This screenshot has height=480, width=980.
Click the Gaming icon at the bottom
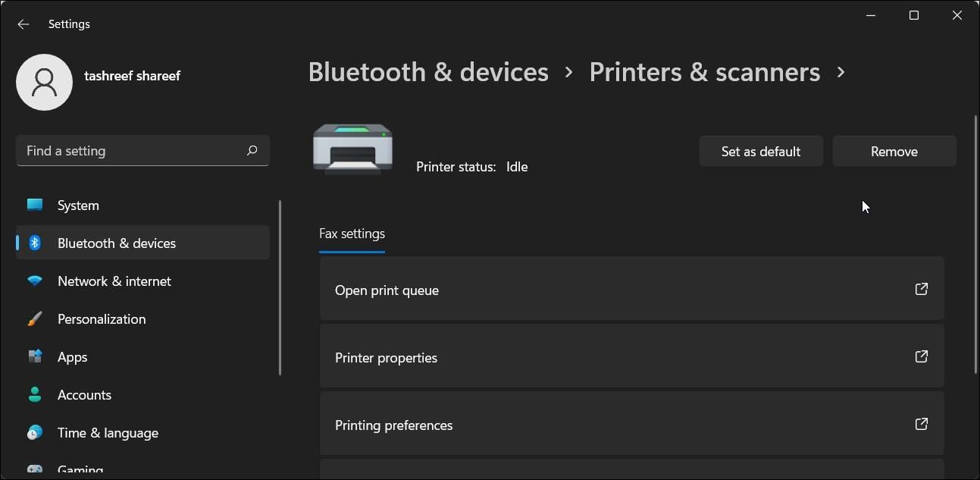tap(34, 469)
